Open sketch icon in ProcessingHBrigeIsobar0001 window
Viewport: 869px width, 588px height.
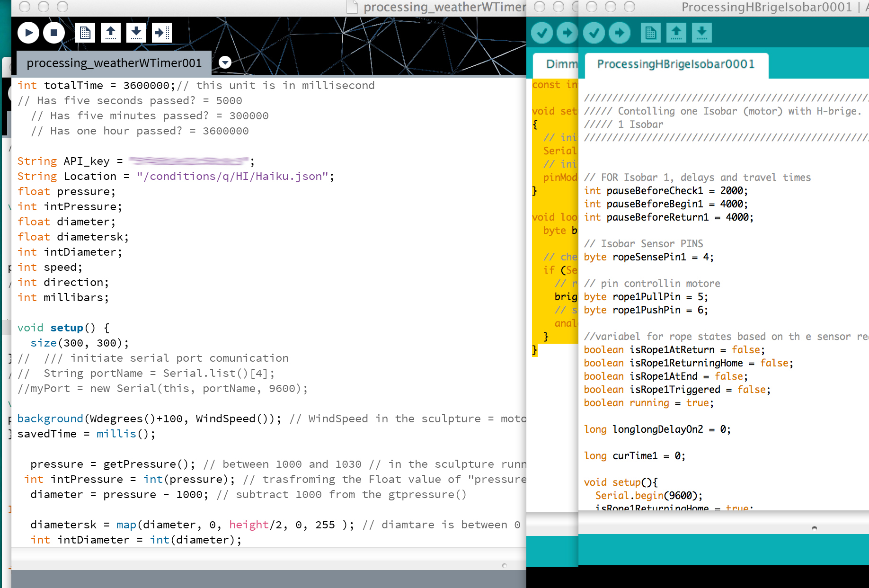[676, 33]
